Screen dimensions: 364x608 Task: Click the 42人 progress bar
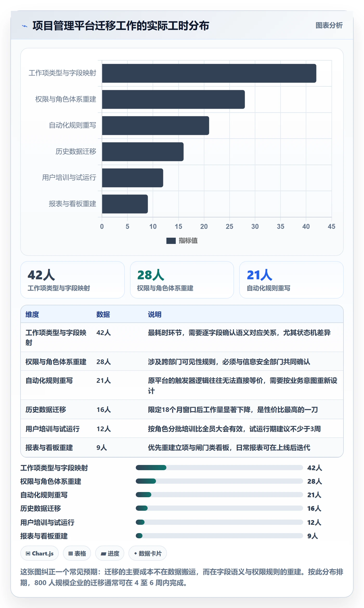pos(219,468)
